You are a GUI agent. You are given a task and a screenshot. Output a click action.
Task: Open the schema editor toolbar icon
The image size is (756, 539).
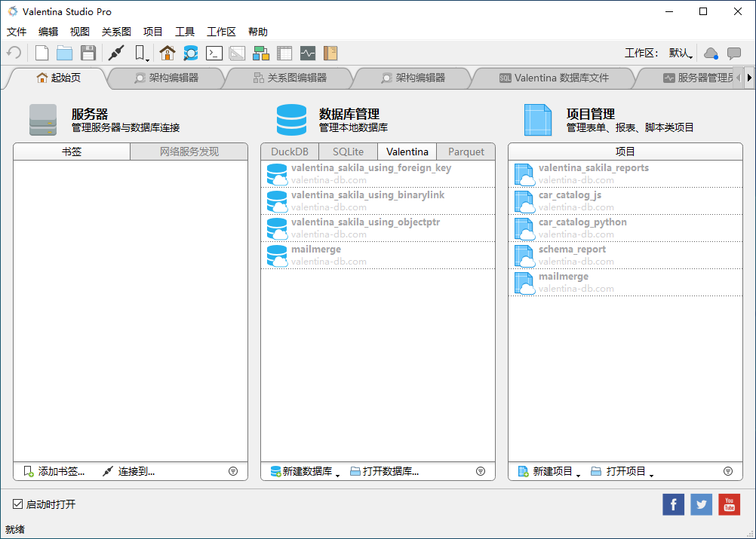pos(190,53)
